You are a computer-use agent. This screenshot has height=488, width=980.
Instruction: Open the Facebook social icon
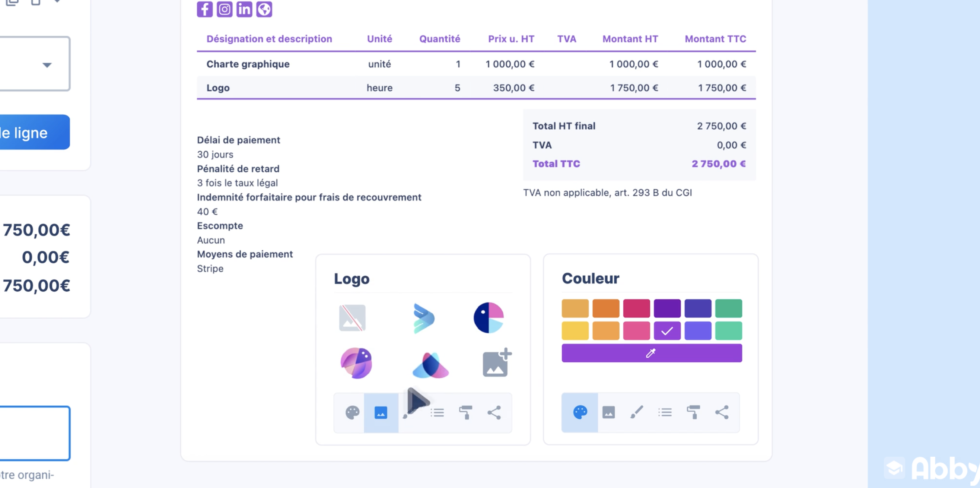click(205, 9)
